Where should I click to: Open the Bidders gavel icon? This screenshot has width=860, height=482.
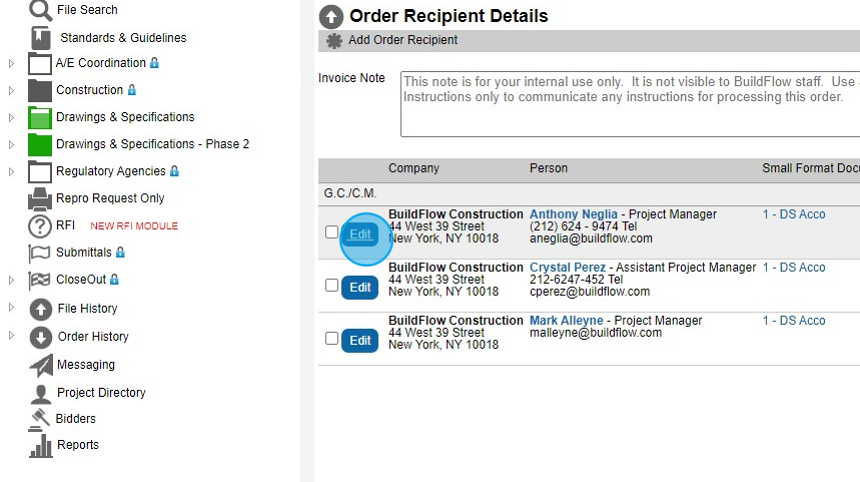(40, 419)
